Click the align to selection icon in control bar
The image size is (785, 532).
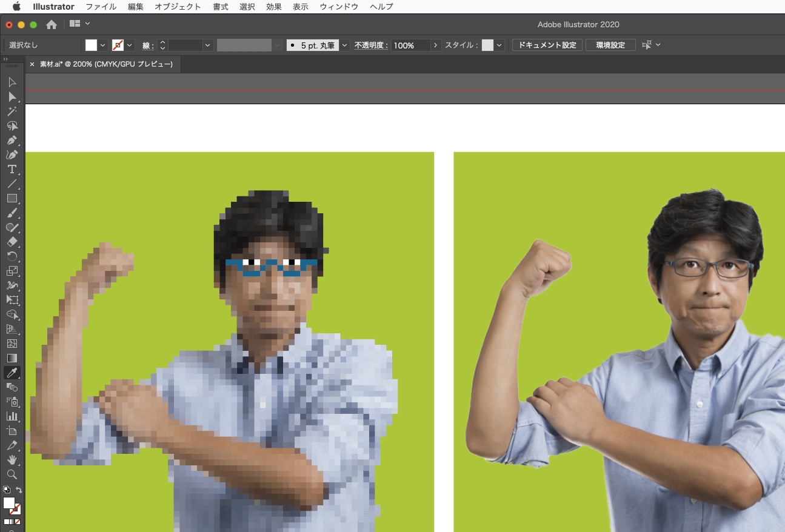646,45
